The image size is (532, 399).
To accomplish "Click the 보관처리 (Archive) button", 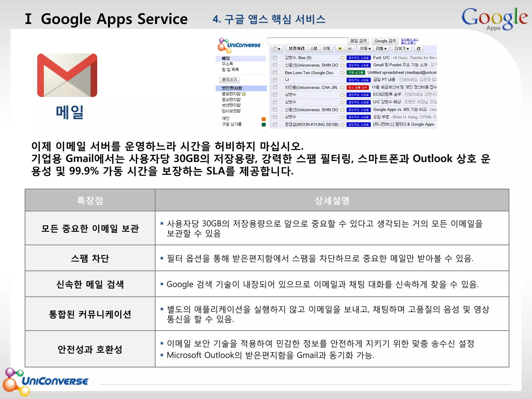I will (296, 49).
